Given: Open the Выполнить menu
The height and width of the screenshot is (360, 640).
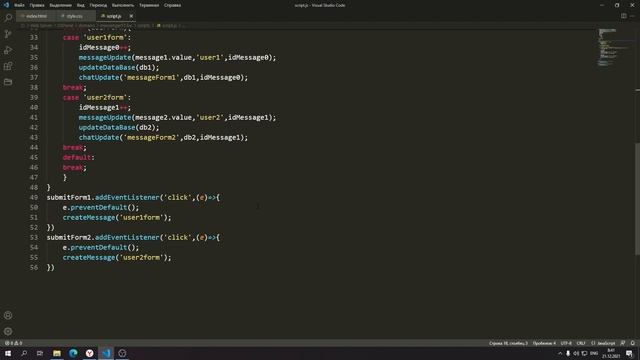Looking at the screenshot, I should click(123, 5).
